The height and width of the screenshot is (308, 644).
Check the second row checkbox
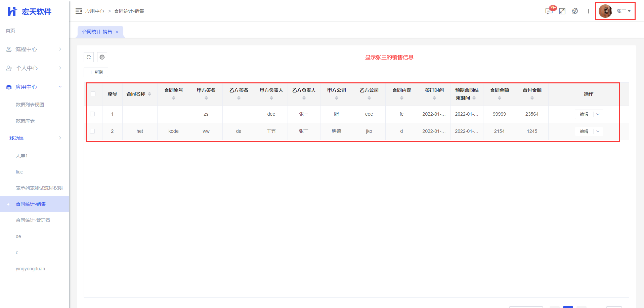tap(92, 131)
